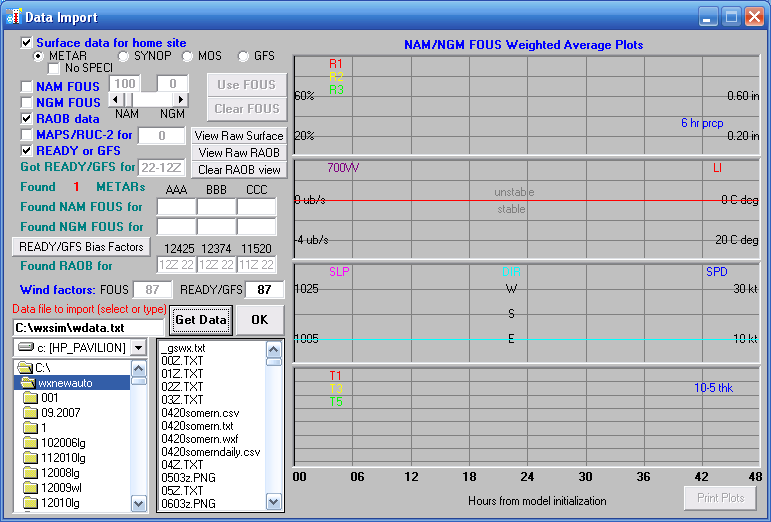This screenshot has height=522, width=771.
Task: Click right arrow of NAM/NGM weight slider
Action: [181, 100]
